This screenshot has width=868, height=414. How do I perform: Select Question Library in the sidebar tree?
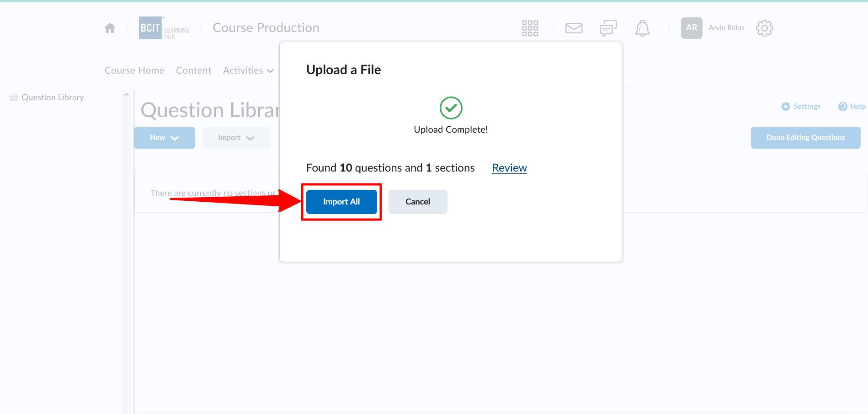coord(52,97)
